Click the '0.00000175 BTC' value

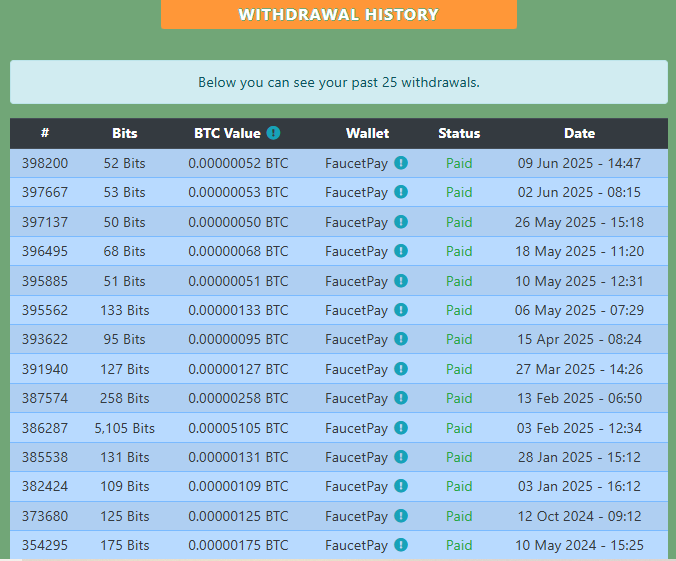click(x=238, y=545)
